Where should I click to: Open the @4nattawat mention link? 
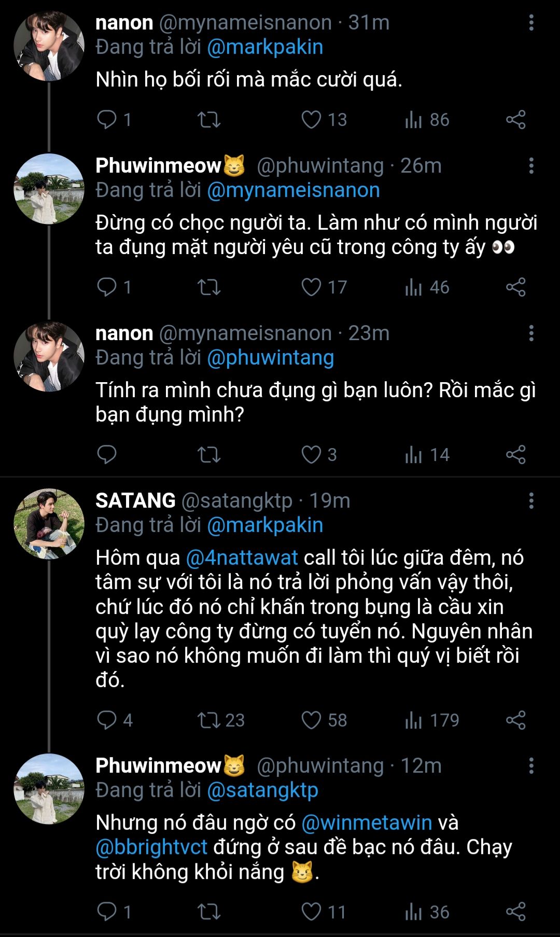242,558
